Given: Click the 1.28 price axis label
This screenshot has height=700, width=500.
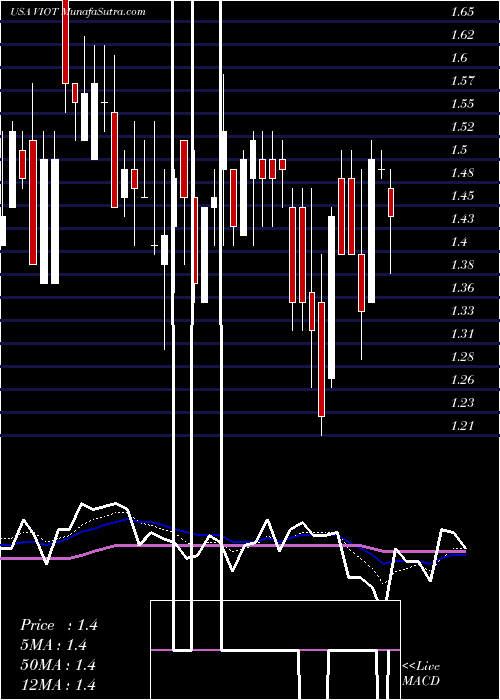Looking at the screenshot, I should point(462,357).
